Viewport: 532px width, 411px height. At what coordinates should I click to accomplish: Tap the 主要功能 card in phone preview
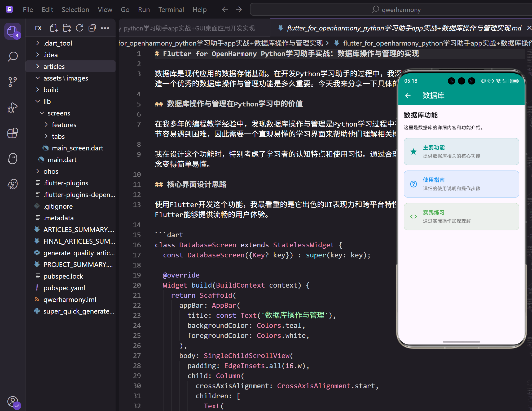coord(461,151)
